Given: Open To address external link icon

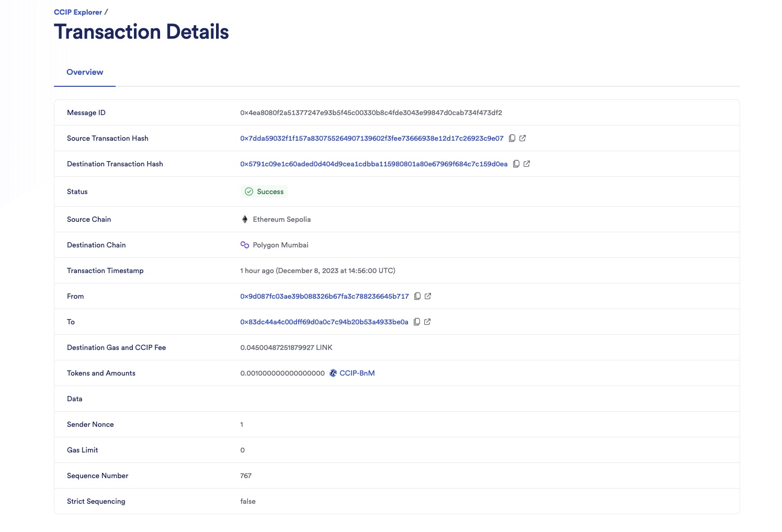Looking at the screenshot, I should [427, 322].
